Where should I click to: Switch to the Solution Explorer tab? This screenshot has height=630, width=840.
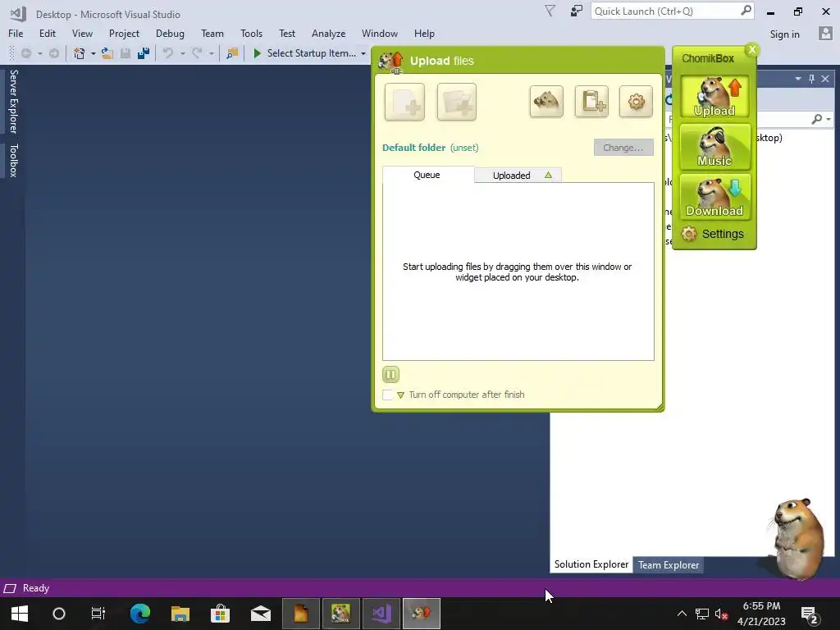pyautogui.click(x=591, y=564)
